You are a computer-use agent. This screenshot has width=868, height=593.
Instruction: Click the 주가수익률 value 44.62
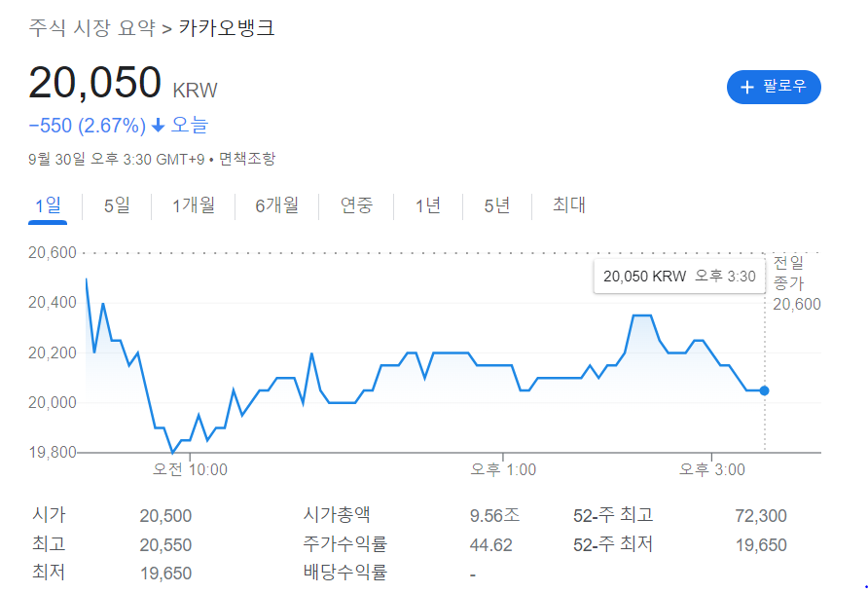491,545
